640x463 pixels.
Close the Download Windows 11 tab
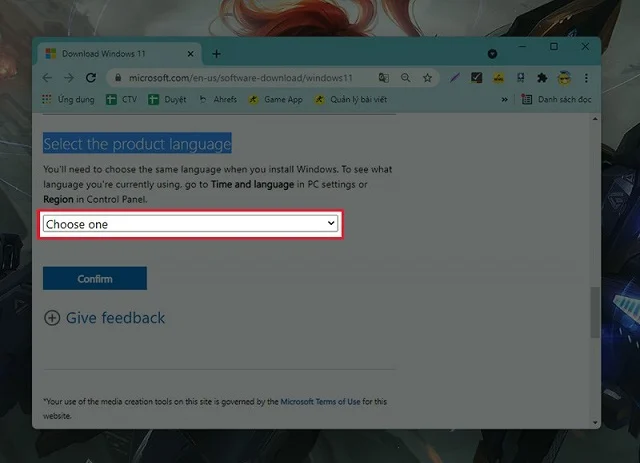(x=190, y=54)
